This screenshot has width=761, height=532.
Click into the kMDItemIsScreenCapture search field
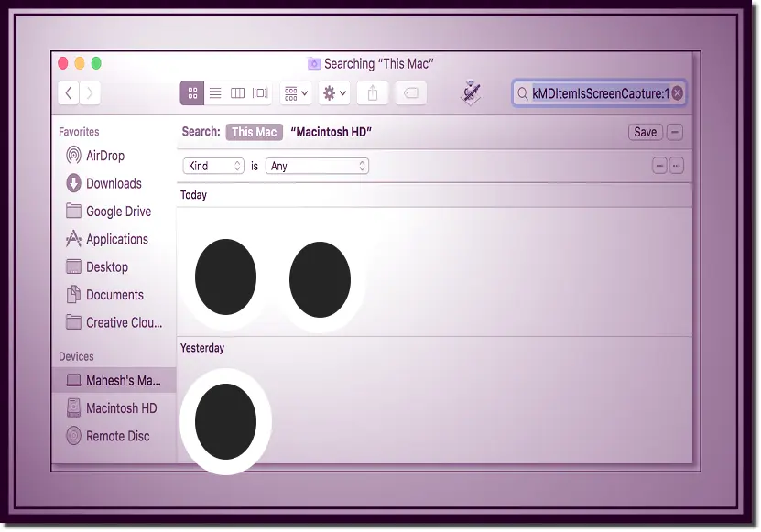[x=599, y=93]
